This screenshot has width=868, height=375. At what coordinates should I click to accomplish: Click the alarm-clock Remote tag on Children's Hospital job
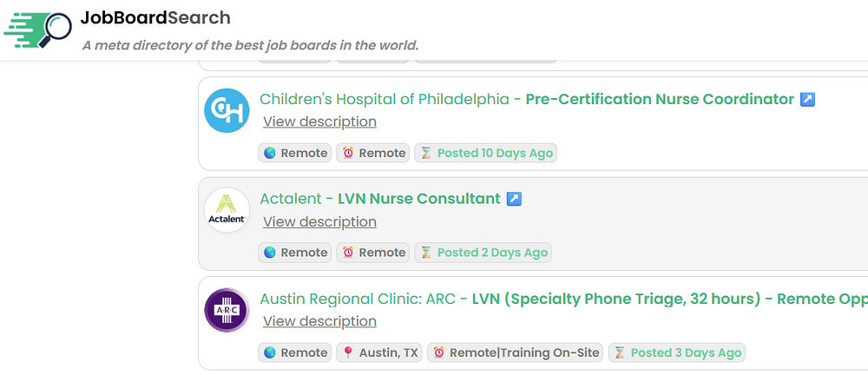[x=373, y=153]
